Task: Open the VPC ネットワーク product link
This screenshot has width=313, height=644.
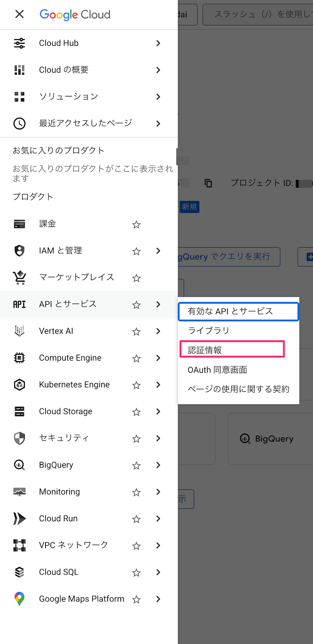Action: pos(73,545)
